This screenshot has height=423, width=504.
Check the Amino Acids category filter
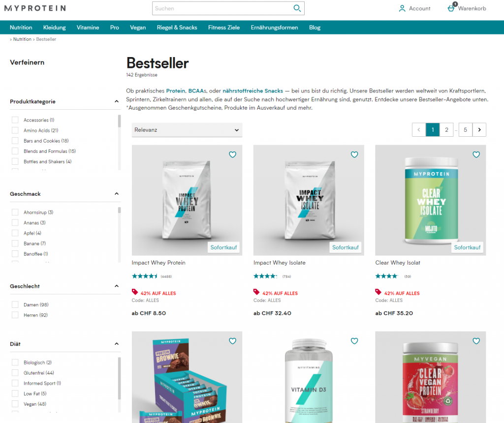(x=15, y=130)
